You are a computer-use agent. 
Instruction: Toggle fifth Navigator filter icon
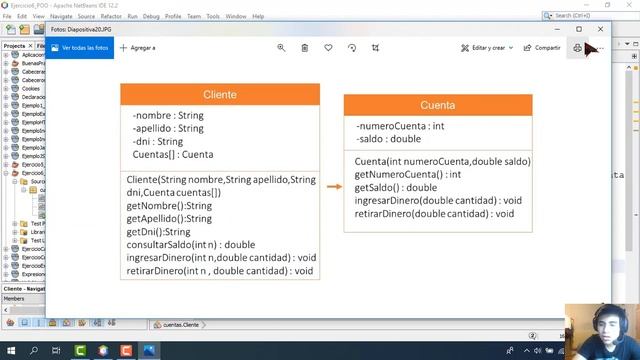67,323
